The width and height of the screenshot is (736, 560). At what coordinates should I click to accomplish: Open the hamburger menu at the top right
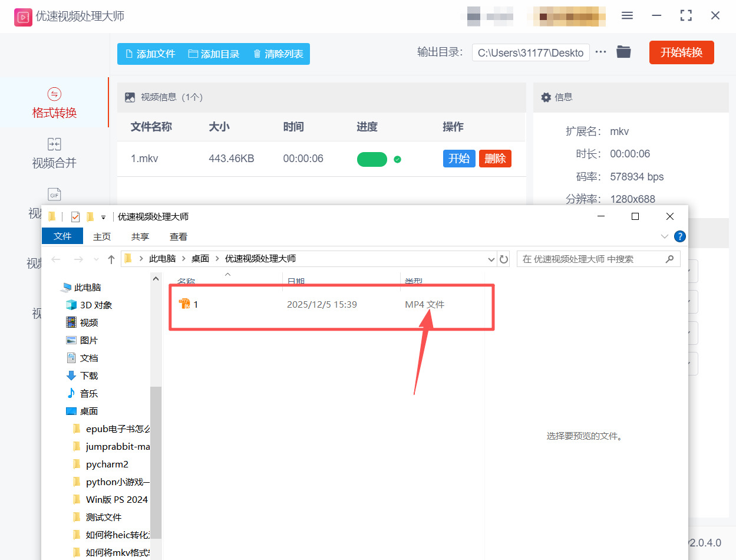coord(627,16)
